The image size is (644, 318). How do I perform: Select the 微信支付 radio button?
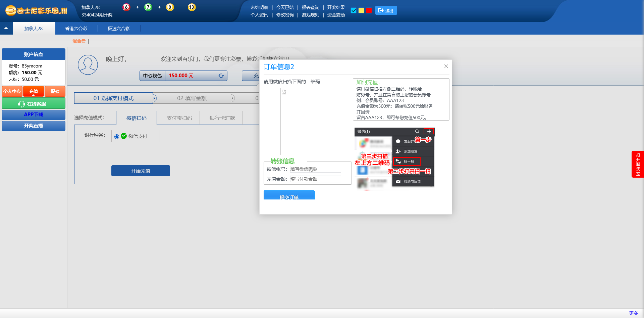[x=117, y=136]
